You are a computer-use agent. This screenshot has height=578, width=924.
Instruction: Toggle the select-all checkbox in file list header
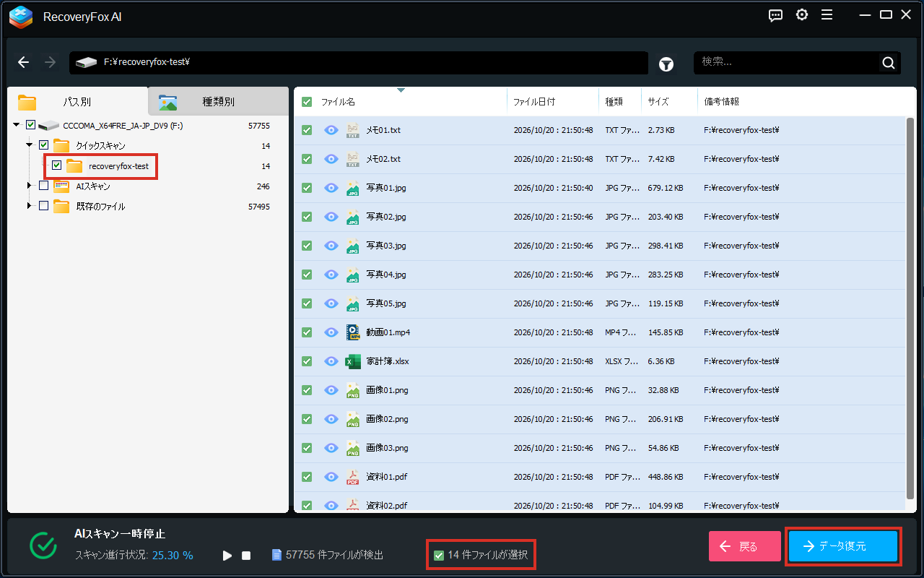pyautogui.click(x=307, y=102)
